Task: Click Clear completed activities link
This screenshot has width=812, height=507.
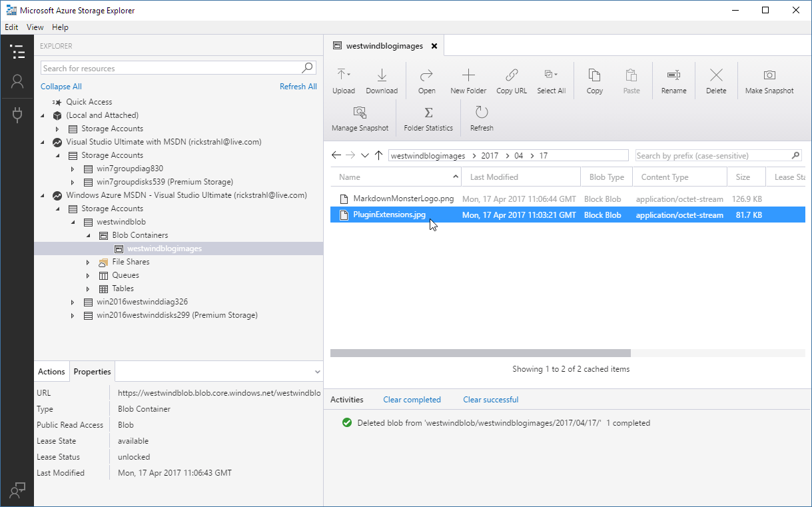Action: click(x=412, y=400)
